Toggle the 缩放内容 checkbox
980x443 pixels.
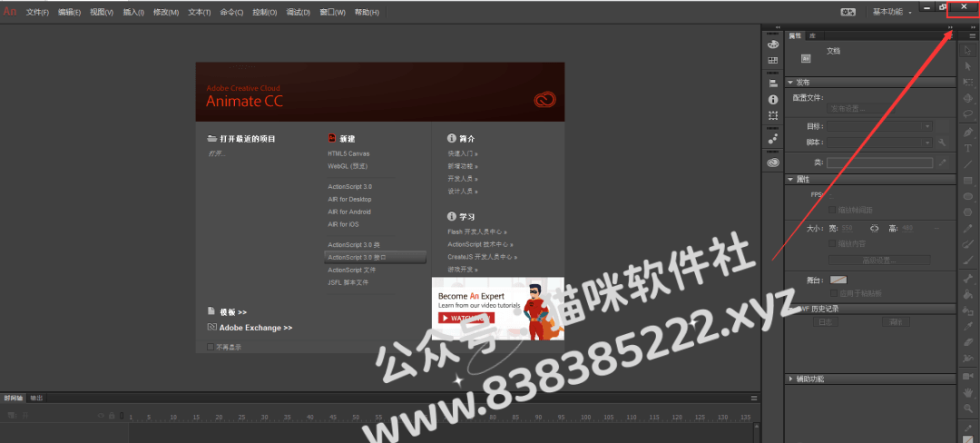[832, 243]
